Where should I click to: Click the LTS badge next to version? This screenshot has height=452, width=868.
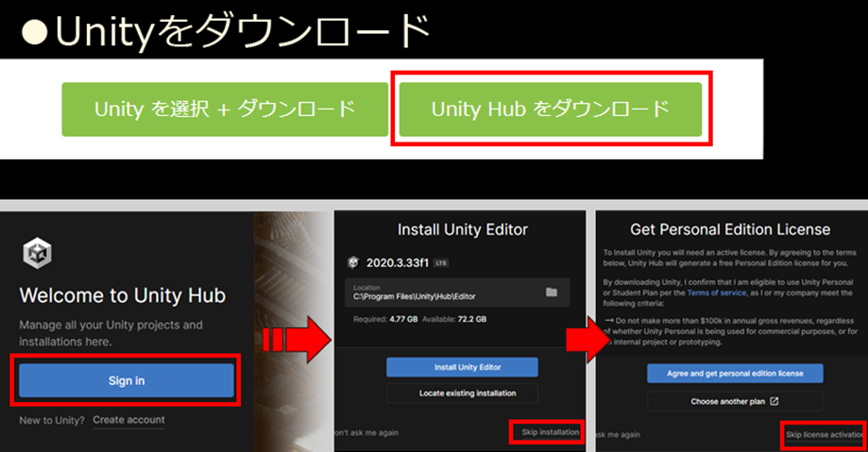click(441, 263)
